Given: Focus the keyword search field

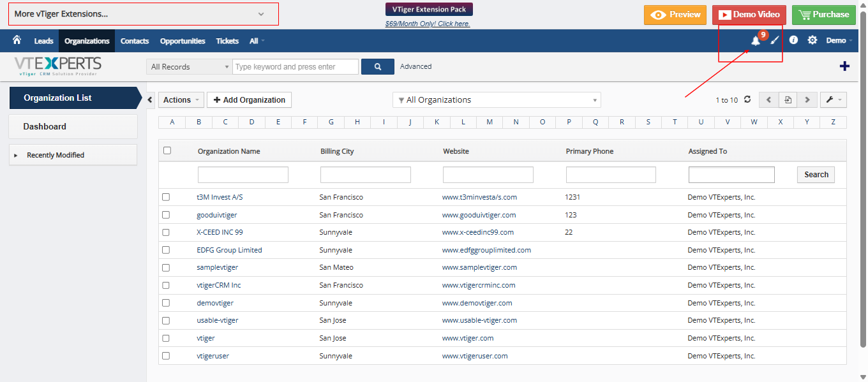Looking at the screenshot, I should tap(296, 66).
